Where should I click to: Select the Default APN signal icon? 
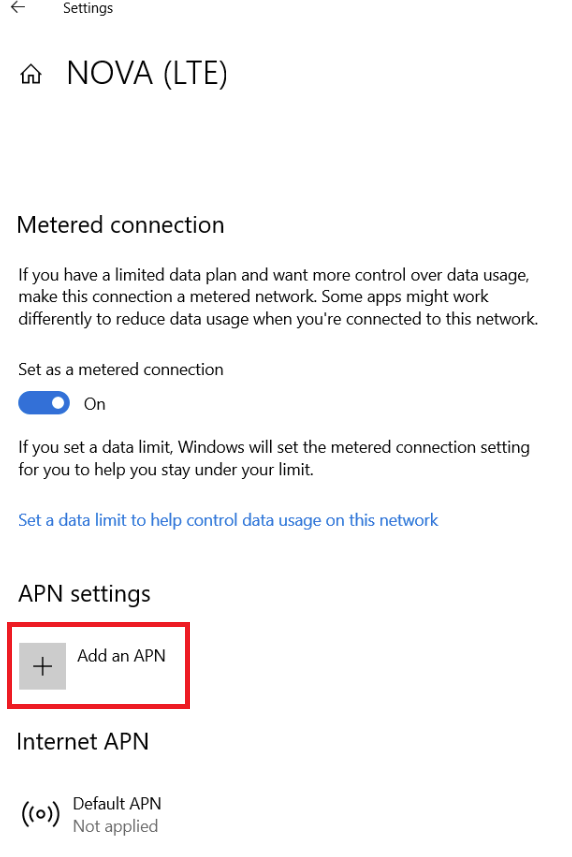[x=40, y=814]
